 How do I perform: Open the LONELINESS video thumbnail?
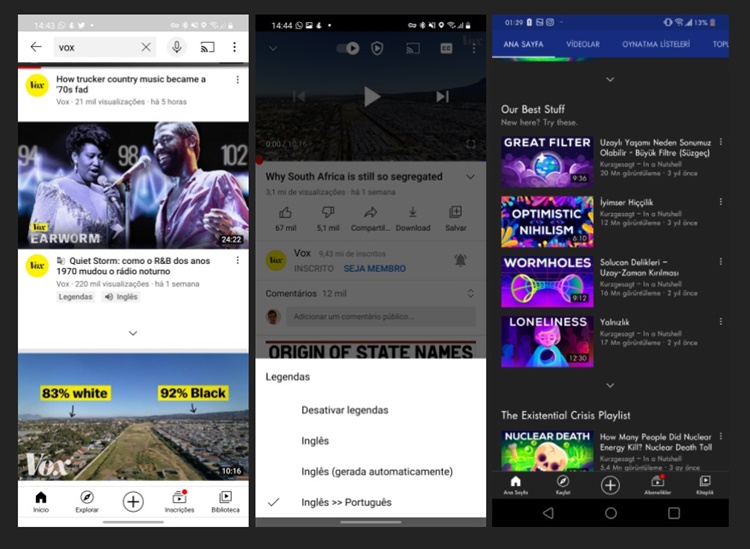[x=547, y=341]
